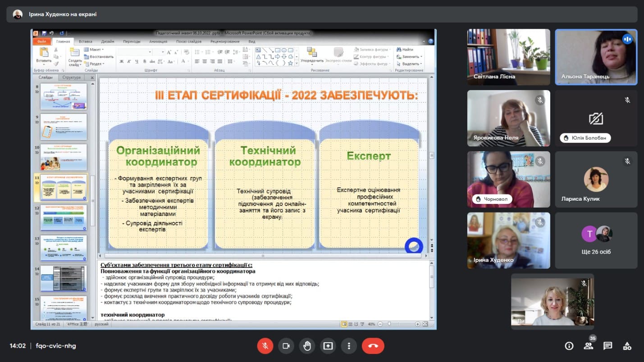The width and height of the screenshot is (644, 362).
Task: Apply a numbered list using the numbering icon
Action: (207, 53)
